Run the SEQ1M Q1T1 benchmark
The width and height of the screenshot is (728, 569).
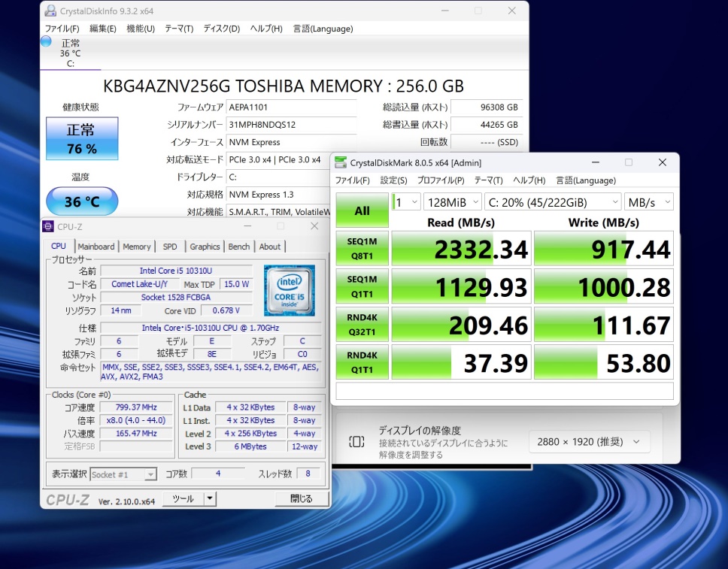click(x=362, y=286)
